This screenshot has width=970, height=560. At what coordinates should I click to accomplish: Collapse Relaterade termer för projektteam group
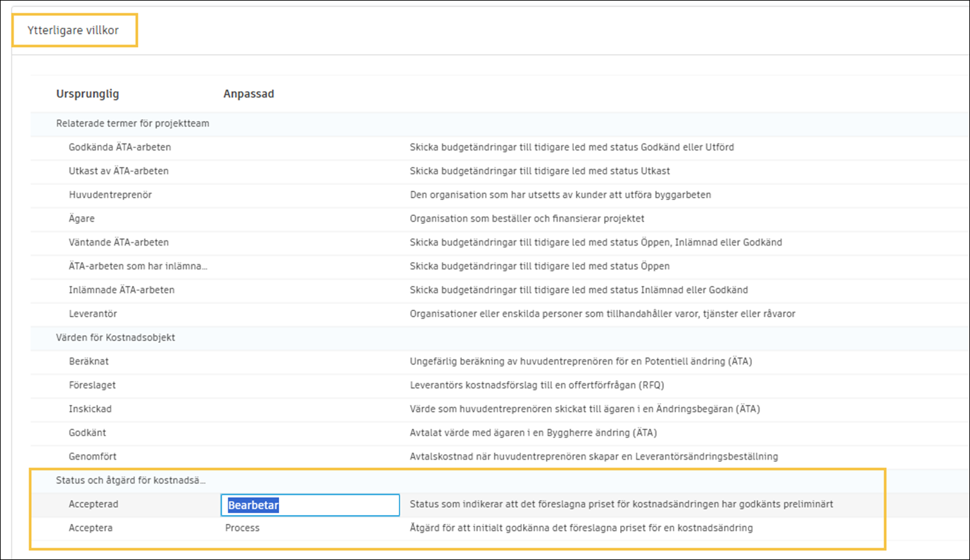coord(133,123)
